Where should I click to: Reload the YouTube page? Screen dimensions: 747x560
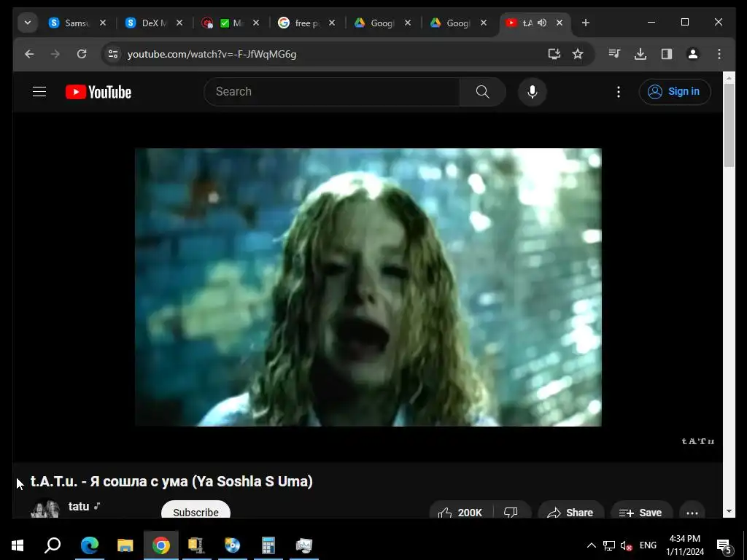tap(82, 54)
